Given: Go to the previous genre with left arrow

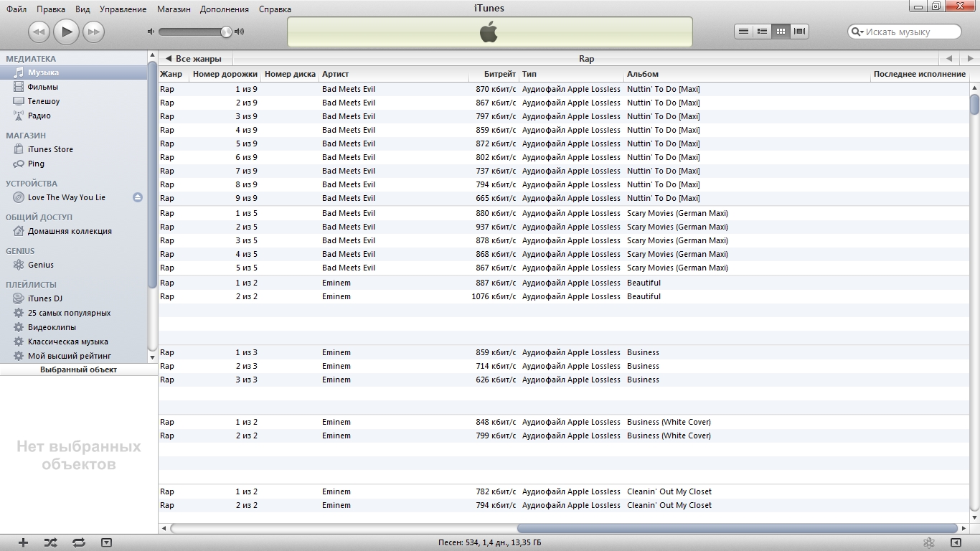Looking at the screenshot, I should point(949,59).
